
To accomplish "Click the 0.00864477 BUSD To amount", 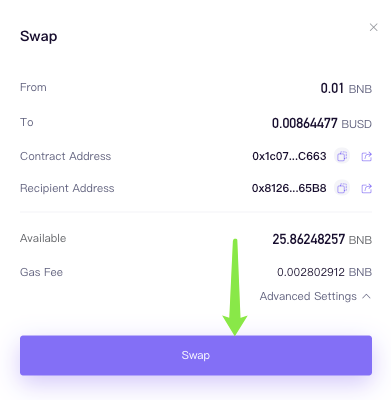I will click(x=322, y=123).
